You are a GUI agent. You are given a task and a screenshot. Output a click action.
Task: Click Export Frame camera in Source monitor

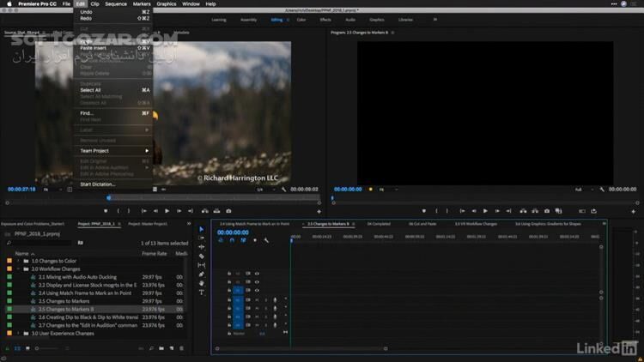click(x=228, y=211)
